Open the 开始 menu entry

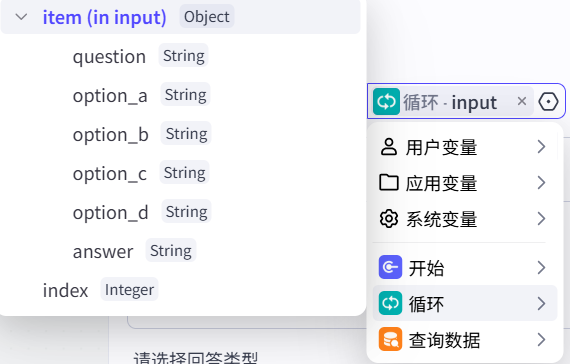(465, 267)
